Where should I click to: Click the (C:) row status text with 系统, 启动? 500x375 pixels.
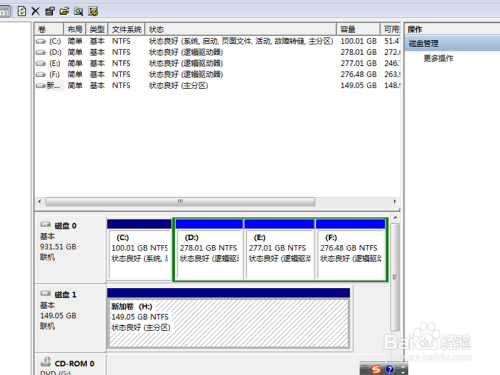pyautogui.click(x=241, y=41)
